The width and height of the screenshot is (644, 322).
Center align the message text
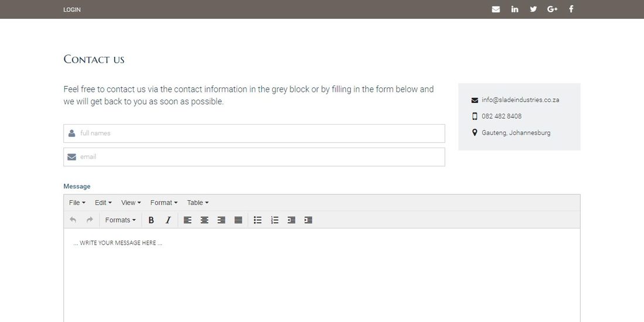coord(204,220)
